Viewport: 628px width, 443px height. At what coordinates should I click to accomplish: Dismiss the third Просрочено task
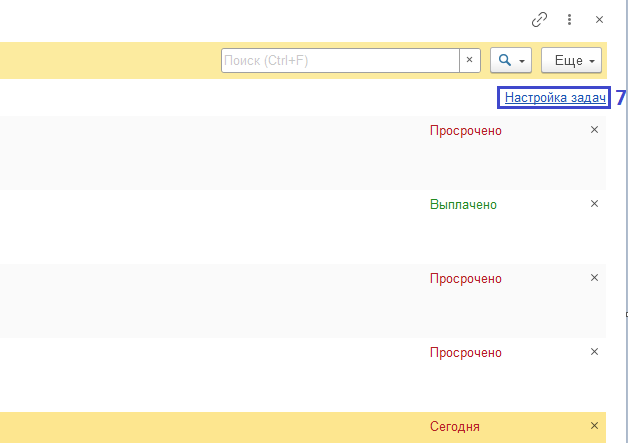(x=594, y=352)
